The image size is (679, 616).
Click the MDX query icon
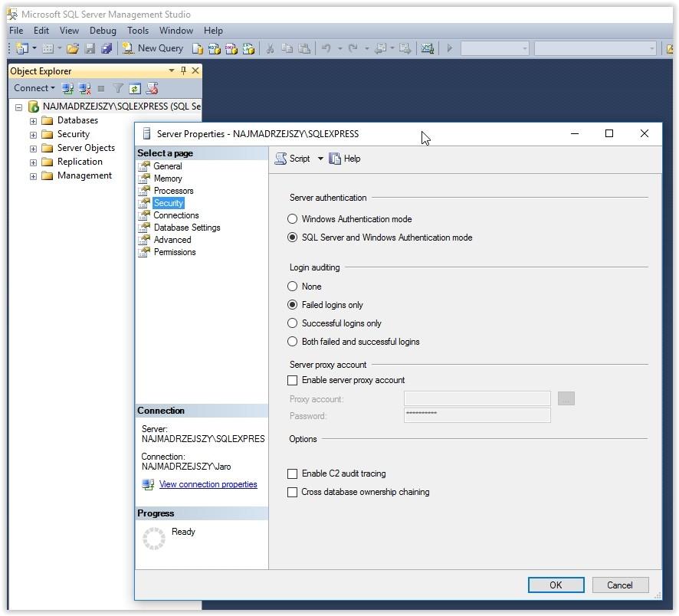click(x=214, y=48)
